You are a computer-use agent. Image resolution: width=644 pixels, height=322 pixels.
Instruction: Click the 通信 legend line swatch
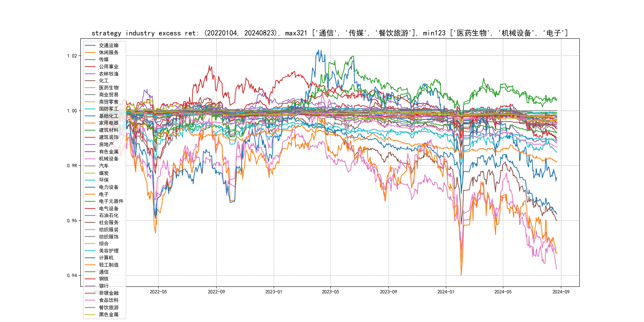[90, 272]
